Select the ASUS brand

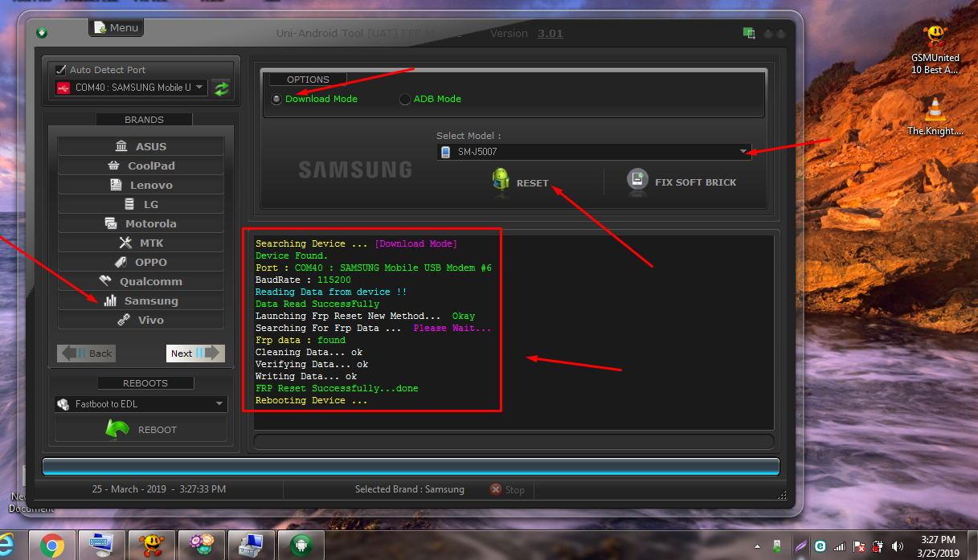(141, 146)
